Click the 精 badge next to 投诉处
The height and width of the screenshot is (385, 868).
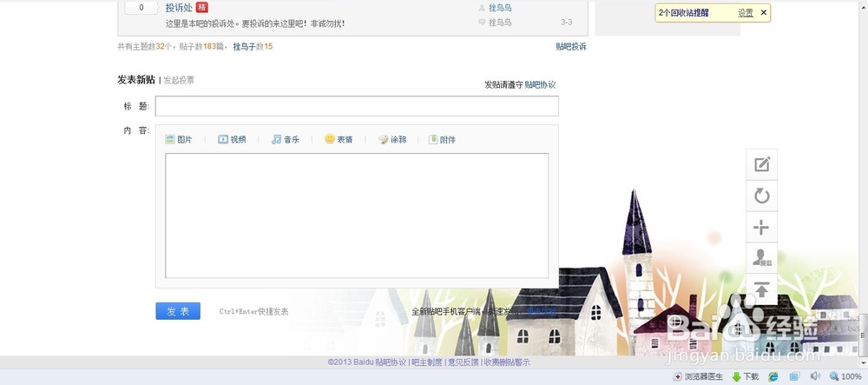(202, 7)
